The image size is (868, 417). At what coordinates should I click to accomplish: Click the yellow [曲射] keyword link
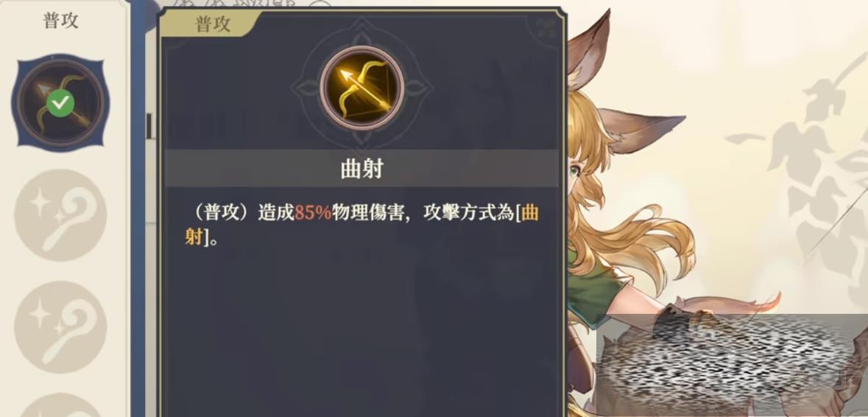coord(361,226)
